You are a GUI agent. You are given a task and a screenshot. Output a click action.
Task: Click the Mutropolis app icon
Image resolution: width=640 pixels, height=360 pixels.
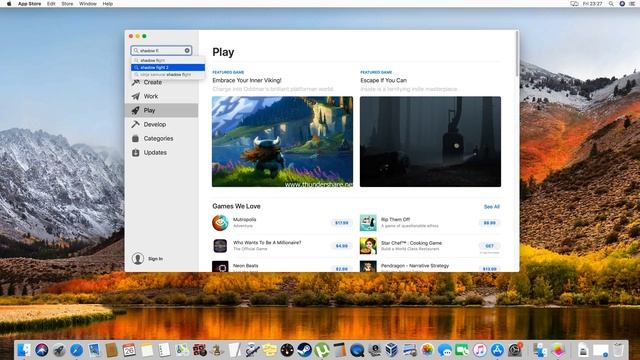[220, 223]
